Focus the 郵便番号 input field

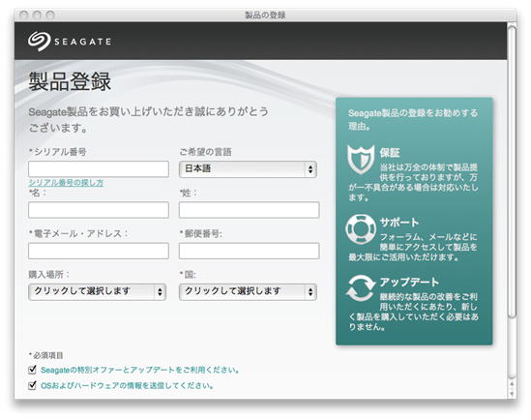(250, 251)
